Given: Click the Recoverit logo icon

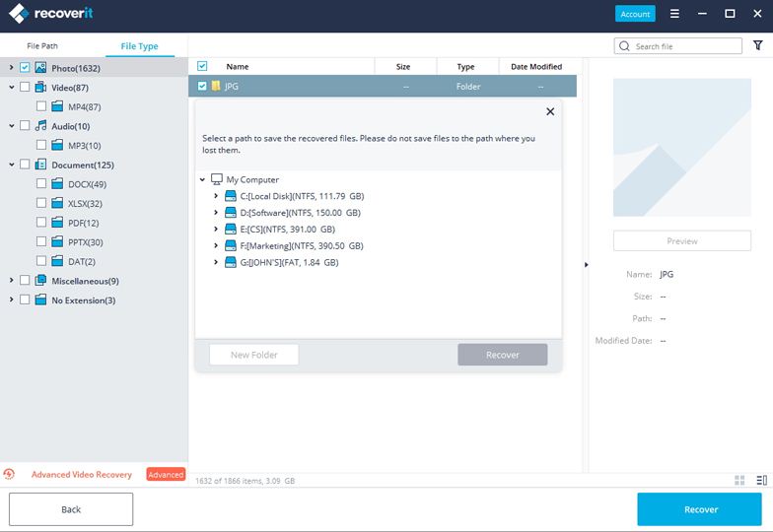Looking at the screenshot, I should [x=19, y=14].
